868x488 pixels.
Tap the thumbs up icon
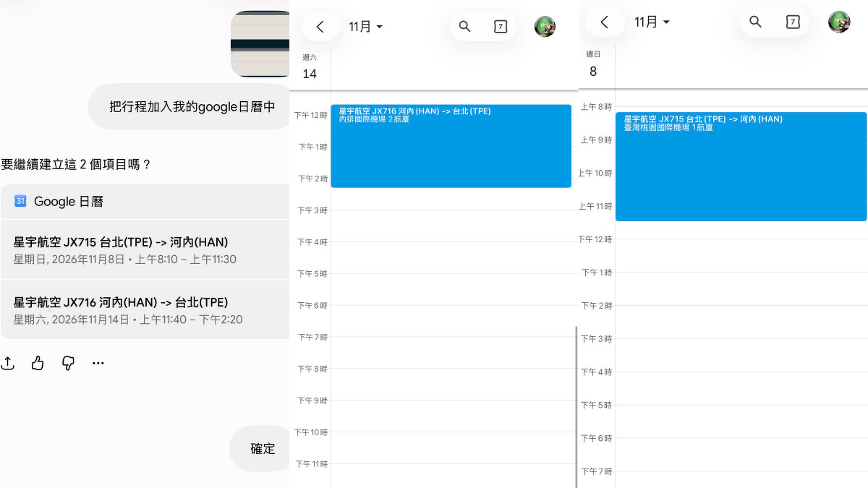(x=38, y=363)
